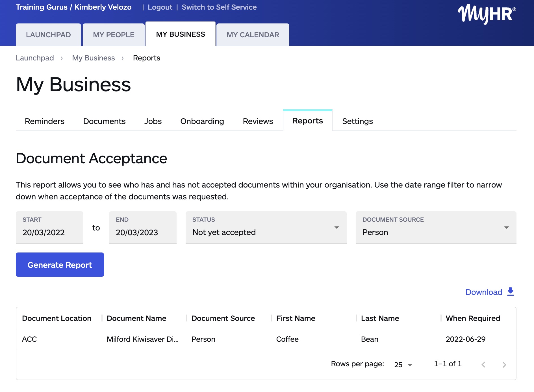Click the Bean last name cell
The height and width of the screenshot is (392, 534).
pyautogui.click(x=370, y=339)
